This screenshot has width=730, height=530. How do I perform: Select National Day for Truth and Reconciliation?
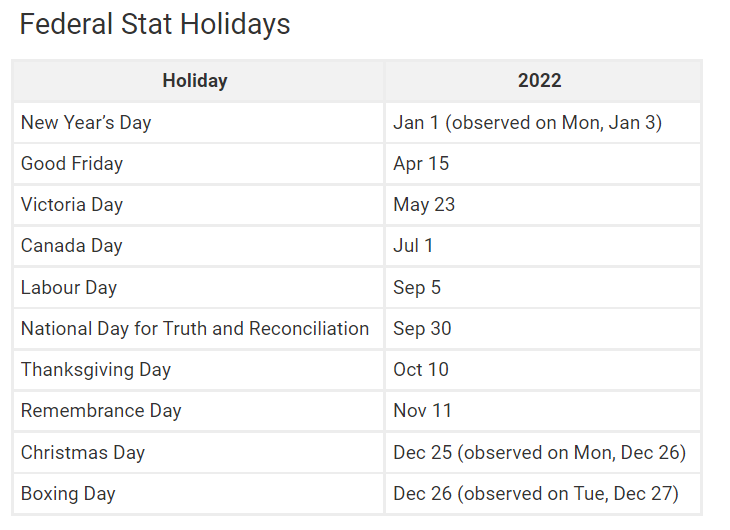point(195,329)
